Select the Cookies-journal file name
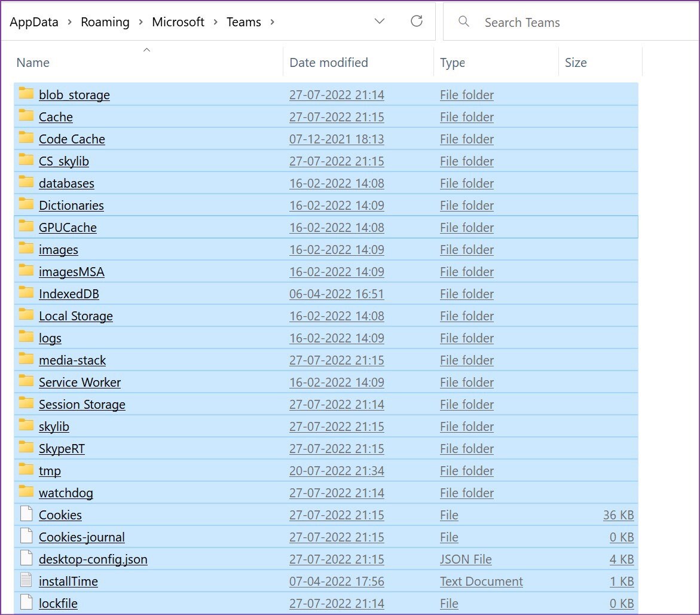Screen dimensions: 700x615 (82, 537)
